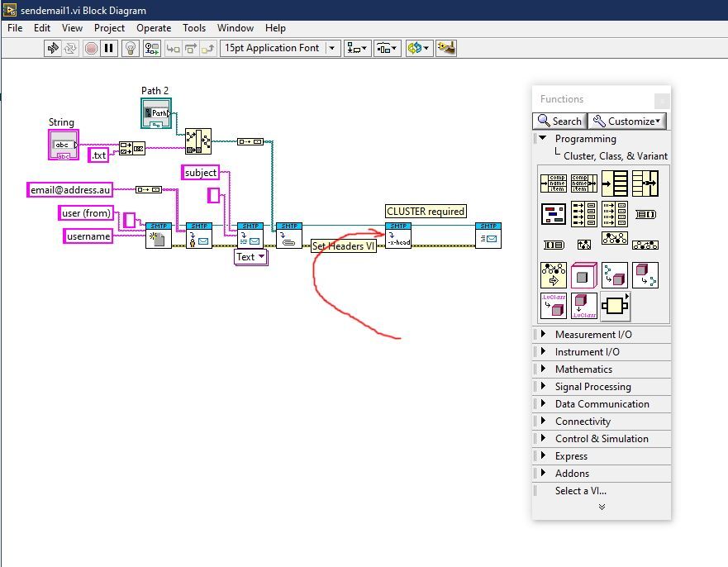
Task: Select Cluster To Array palette function
Action: (645, 214)
